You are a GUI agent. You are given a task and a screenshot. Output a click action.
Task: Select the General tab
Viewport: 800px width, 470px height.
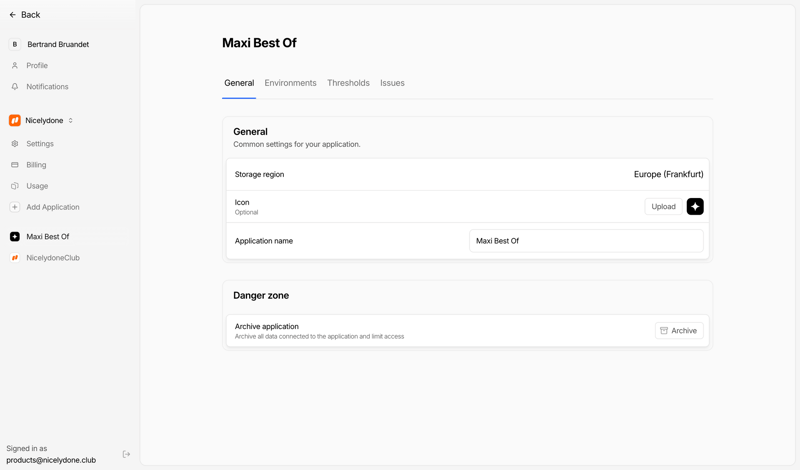point(239,83)
